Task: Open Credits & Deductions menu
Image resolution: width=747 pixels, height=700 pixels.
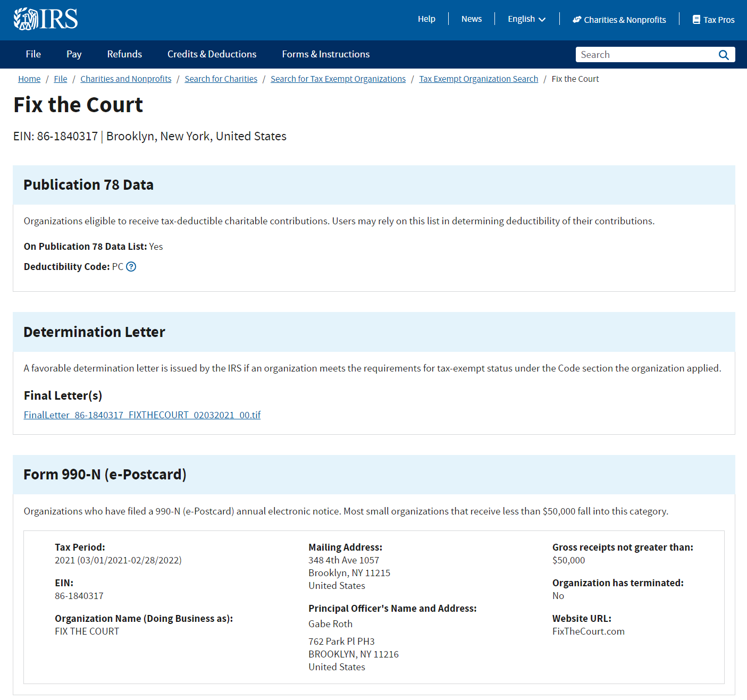Action: tap(212, 54)
